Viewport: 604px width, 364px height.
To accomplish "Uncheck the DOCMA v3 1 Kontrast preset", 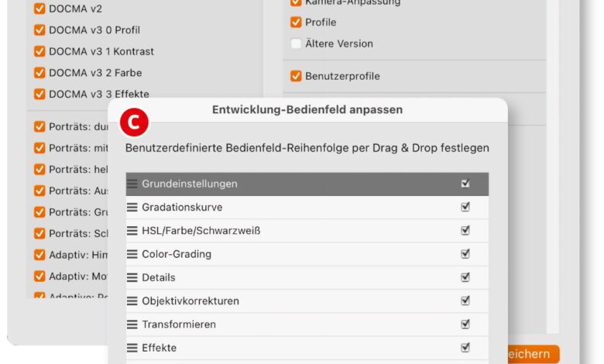I will [39, 52].
